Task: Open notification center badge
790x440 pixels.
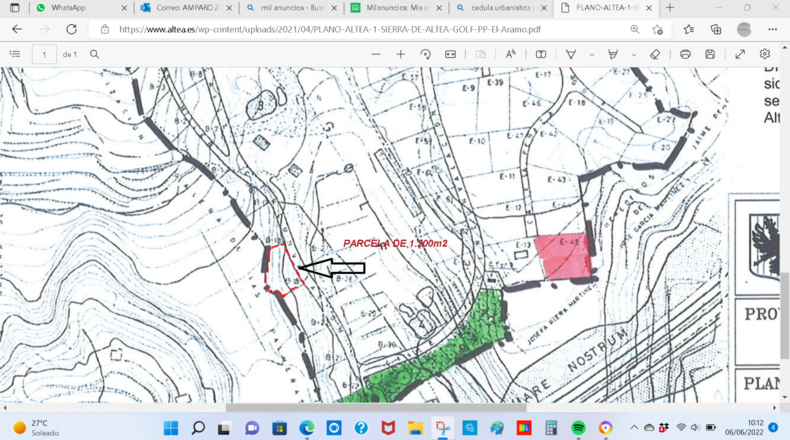Action: [x=773, y=427]
